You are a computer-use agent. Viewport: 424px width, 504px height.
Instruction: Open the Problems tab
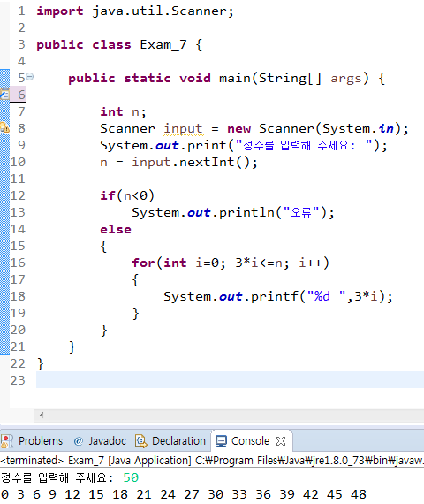point(41,440)
